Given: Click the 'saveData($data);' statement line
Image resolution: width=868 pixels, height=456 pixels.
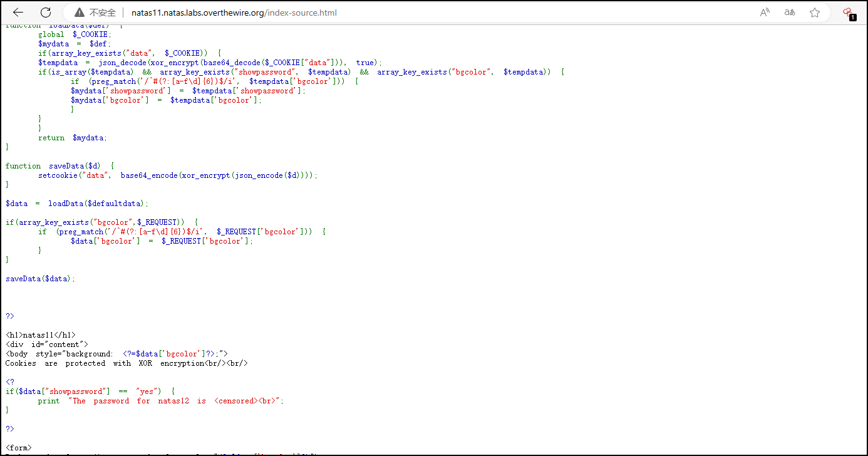Looking at the screenshot, I should [x=40, y=279].
